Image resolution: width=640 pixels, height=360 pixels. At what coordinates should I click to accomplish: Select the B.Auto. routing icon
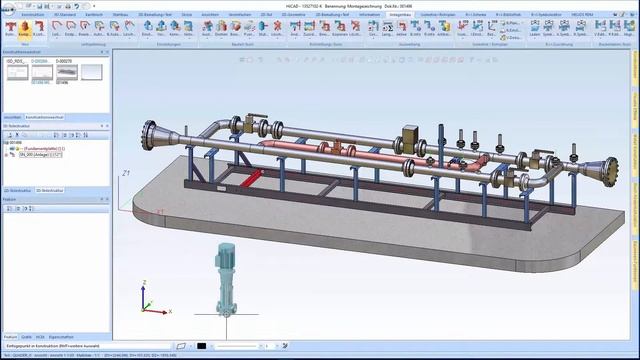[x=114, y=29]
